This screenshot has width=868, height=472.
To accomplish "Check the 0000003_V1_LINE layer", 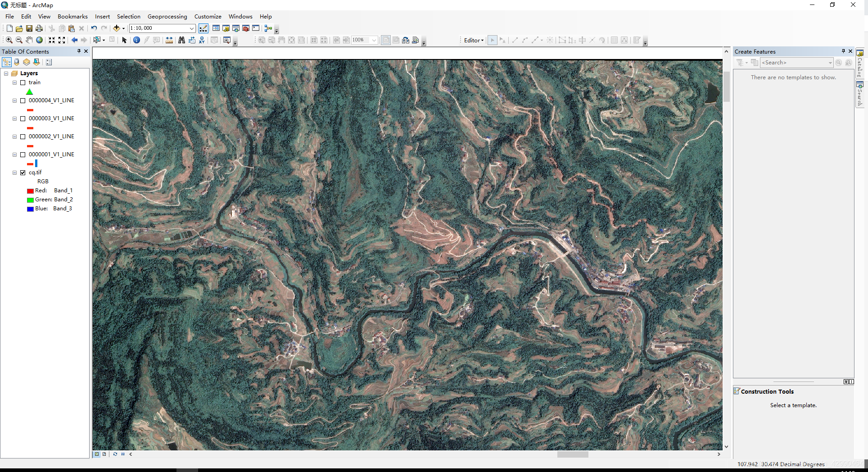I will point(23,118).
